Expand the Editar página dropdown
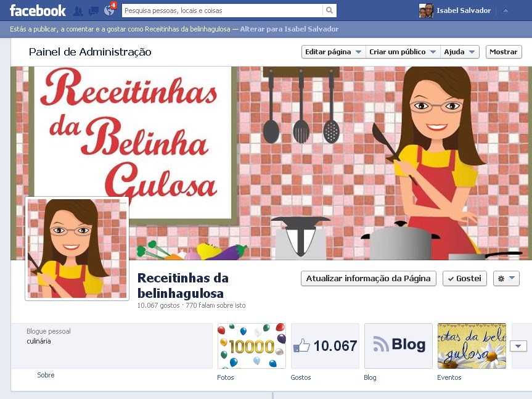Image resolution: width=532 pixels, height=399 pixels. point(333,52)
